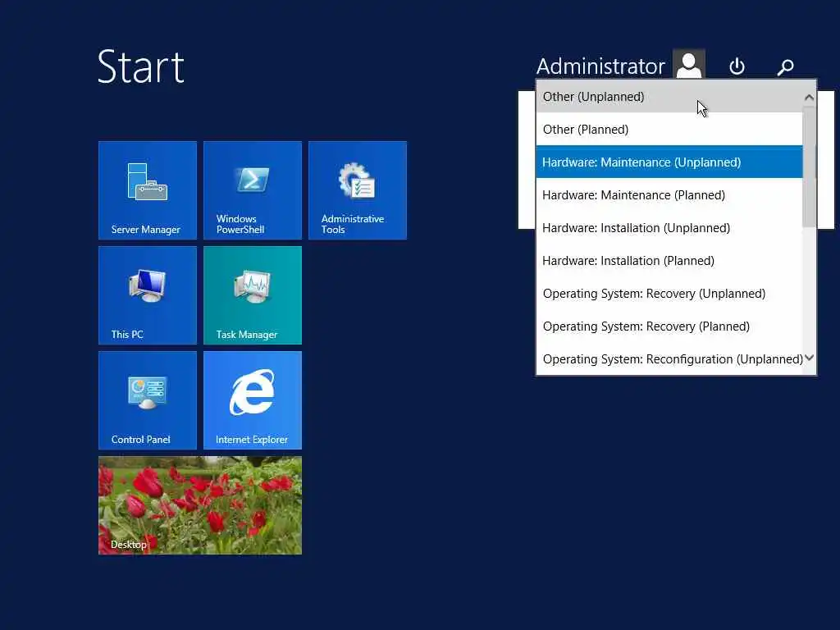Click the list scroll down arrow
840x630 pixels.
(809, 358)
